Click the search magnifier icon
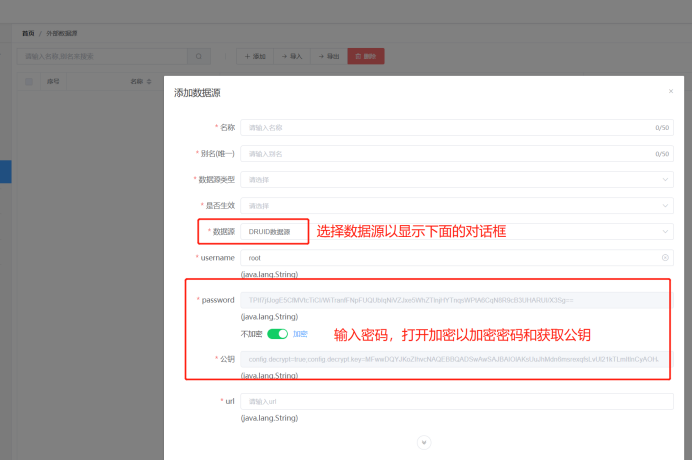Viewport: 693px width, 460px height. click(199, 56)
